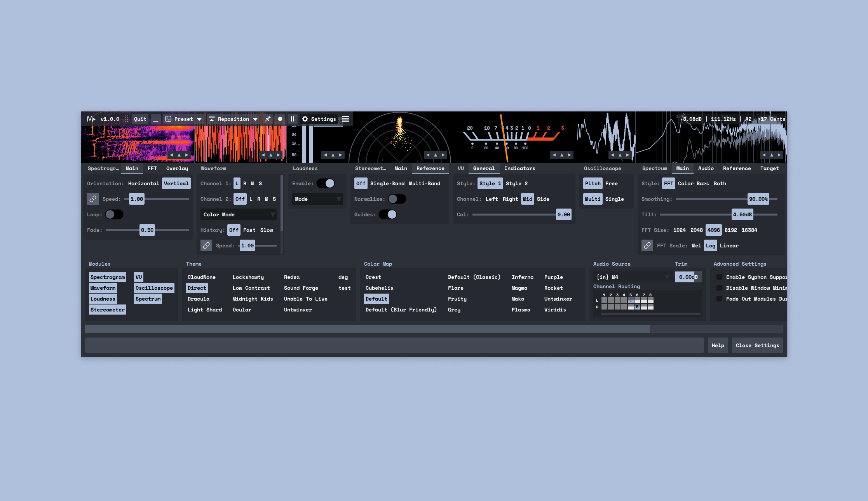Toggle the Spectrogram Loop switch
Image resolution: width=868 pixels, height=501 pixels.
coord(114,214)
